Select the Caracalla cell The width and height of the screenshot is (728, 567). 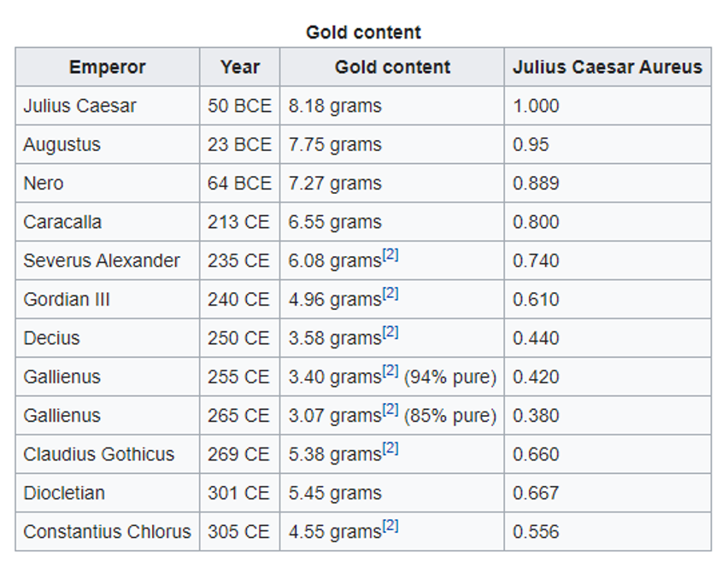(x=62, y=222)
